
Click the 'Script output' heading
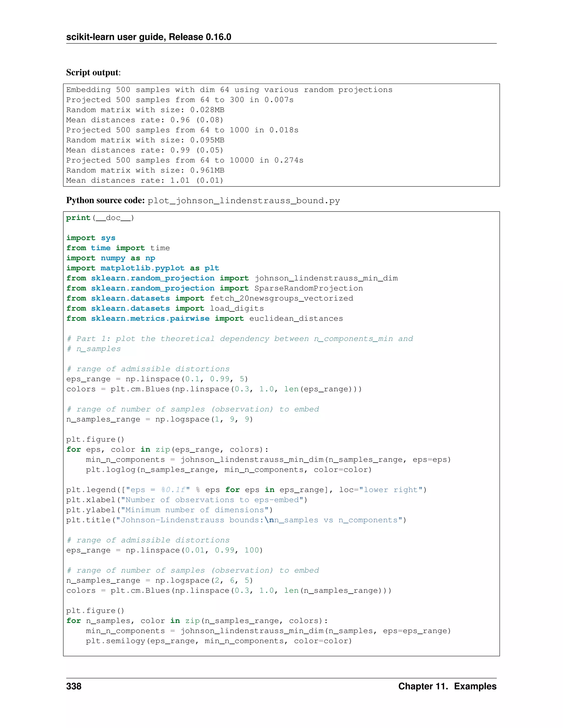click(x=93, y=72)
